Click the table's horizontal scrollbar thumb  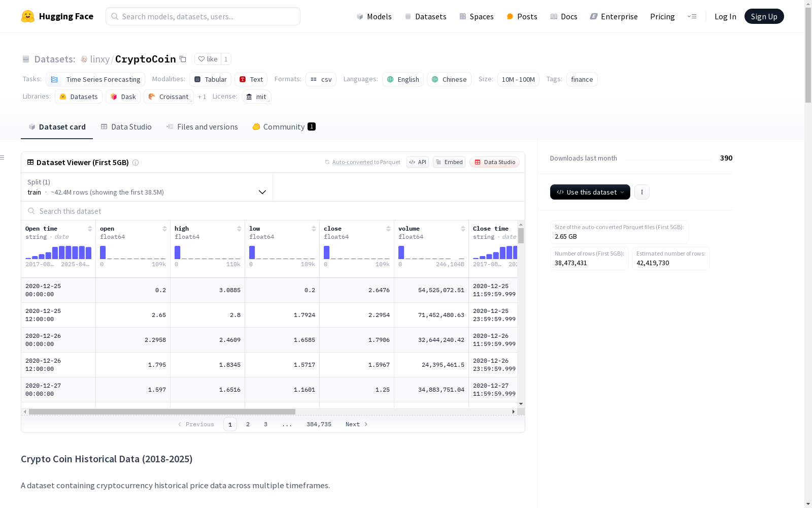[x=162, y=411]
